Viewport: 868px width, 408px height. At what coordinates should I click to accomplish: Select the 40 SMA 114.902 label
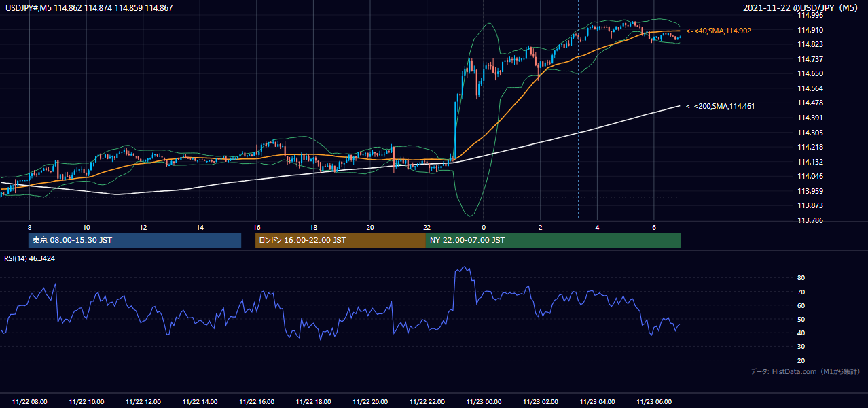pos(719,31)
